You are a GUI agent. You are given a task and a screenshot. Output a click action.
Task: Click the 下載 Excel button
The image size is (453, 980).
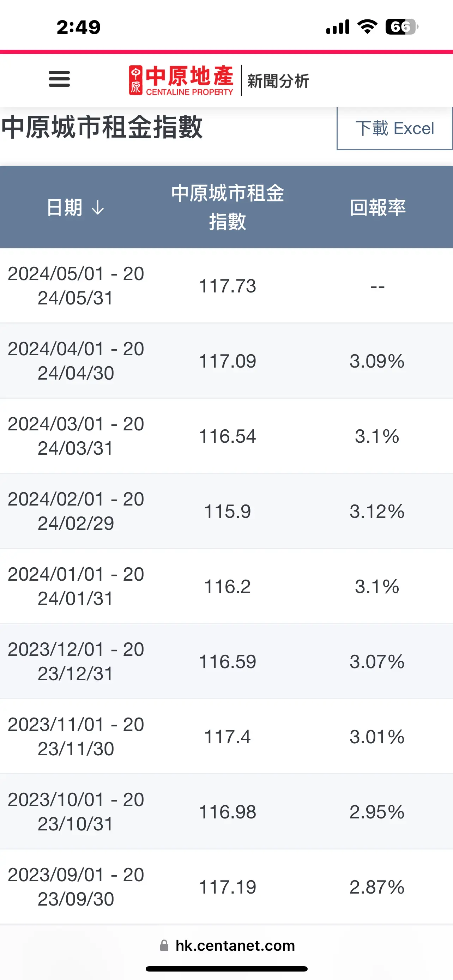pos(395,128)
